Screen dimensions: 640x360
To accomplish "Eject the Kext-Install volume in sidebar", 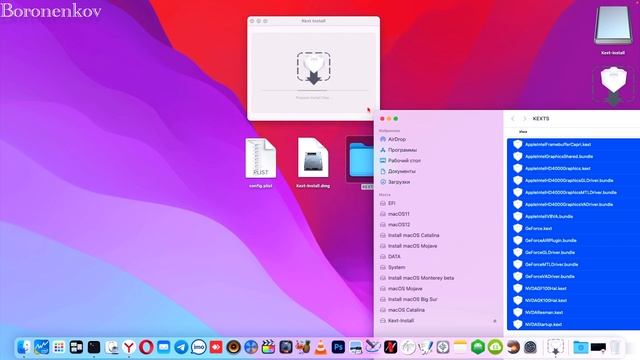I will click(x=495, y=321).
